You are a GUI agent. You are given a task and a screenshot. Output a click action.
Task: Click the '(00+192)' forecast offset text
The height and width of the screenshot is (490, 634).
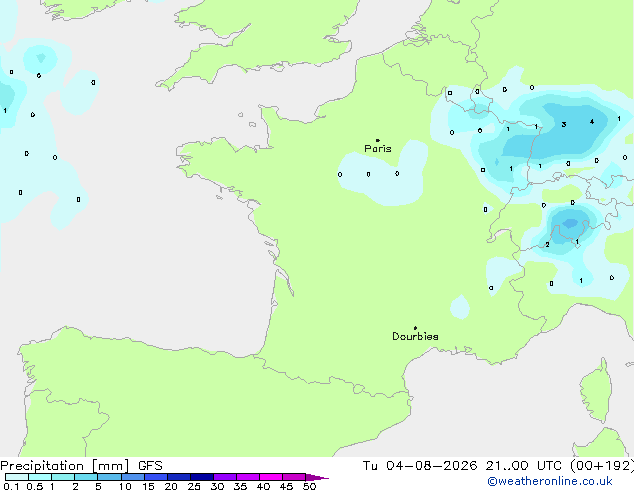[x=602, y=466]
